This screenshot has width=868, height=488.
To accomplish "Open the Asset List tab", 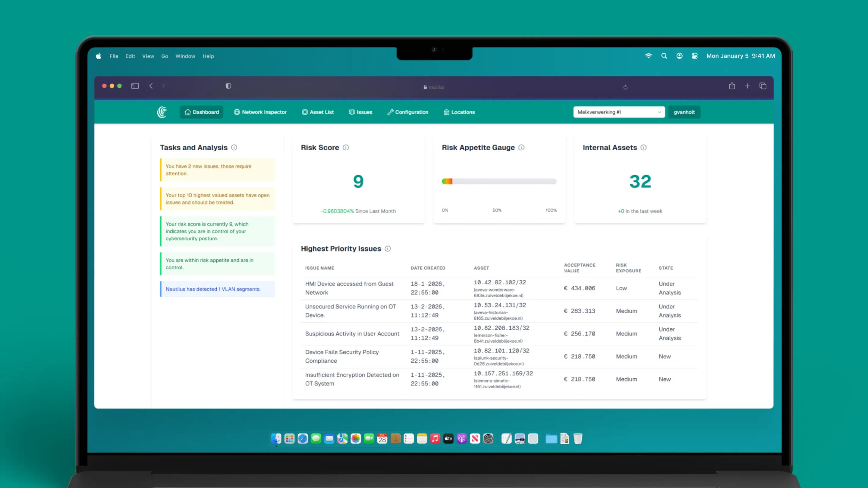I will 318,112.
